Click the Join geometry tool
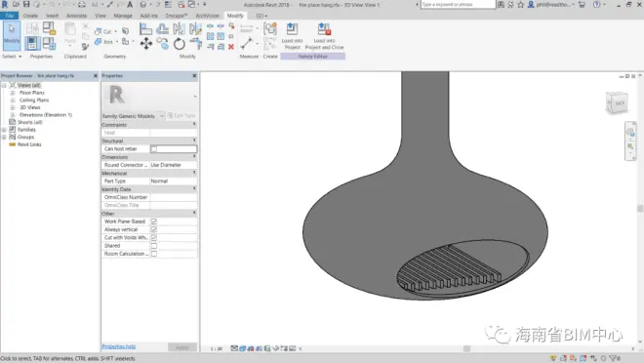The image size is (644, 363). 103,42
